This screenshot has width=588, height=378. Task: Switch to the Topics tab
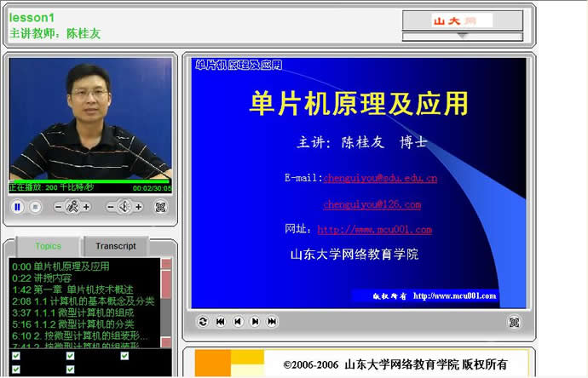pos(48,246)
